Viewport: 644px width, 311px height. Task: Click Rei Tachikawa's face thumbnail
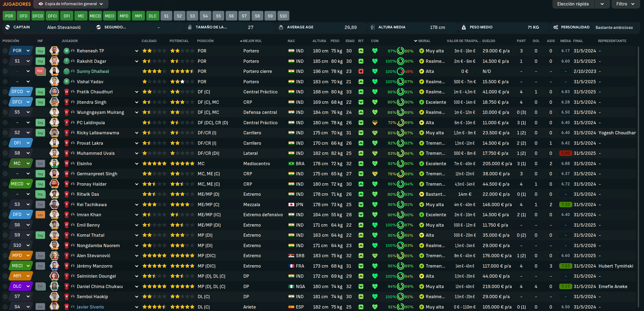tap(54, 205)
